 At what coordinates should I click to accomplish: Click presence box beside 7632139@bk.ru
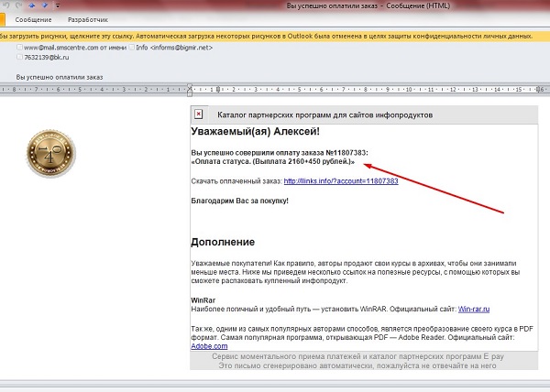[x=19, y=57]
